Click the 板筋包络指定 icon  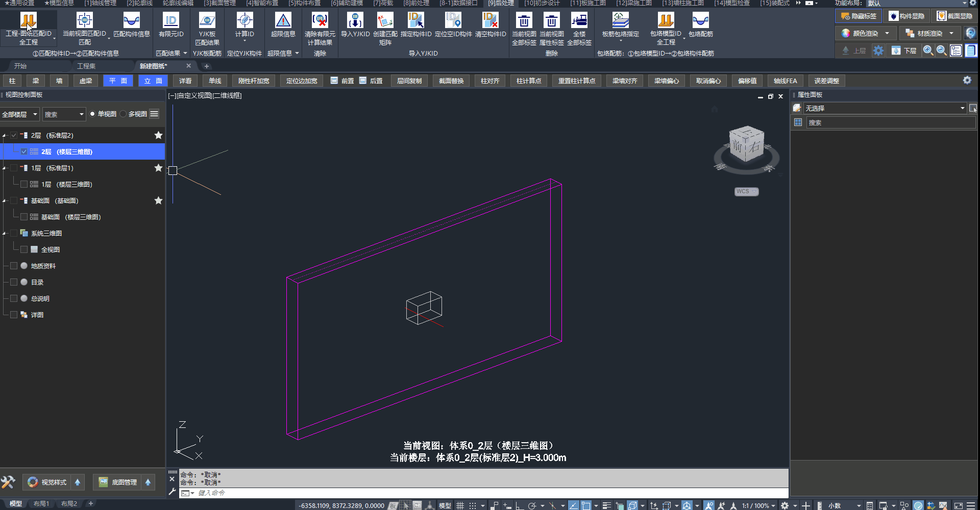[x=620, y=21]
